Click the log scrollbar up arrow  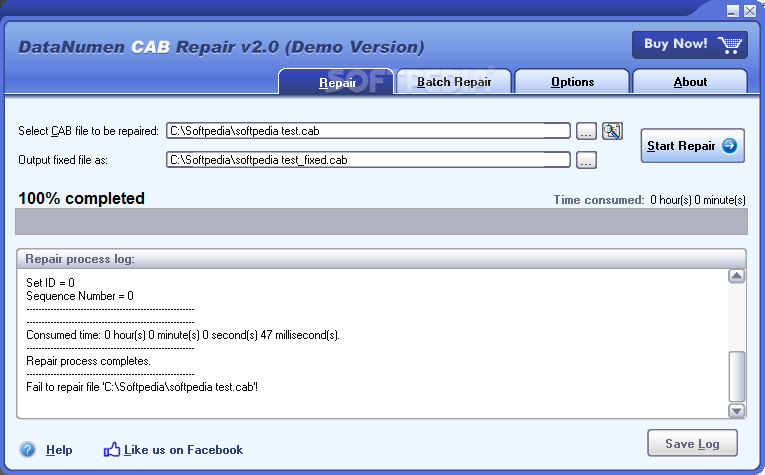click(x=736, y=276)
